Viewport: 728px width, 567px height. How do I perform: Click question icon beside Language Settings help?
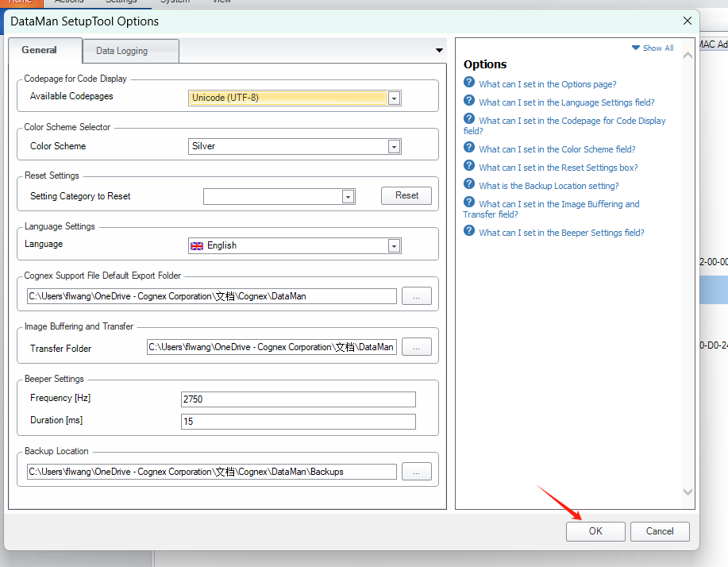coord(469,100)
